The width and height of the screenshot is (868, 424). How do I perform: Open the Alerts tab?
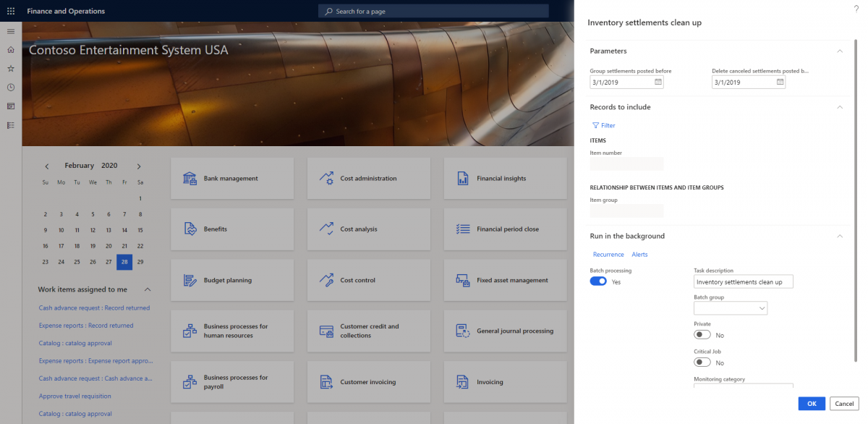click(639, 255)
